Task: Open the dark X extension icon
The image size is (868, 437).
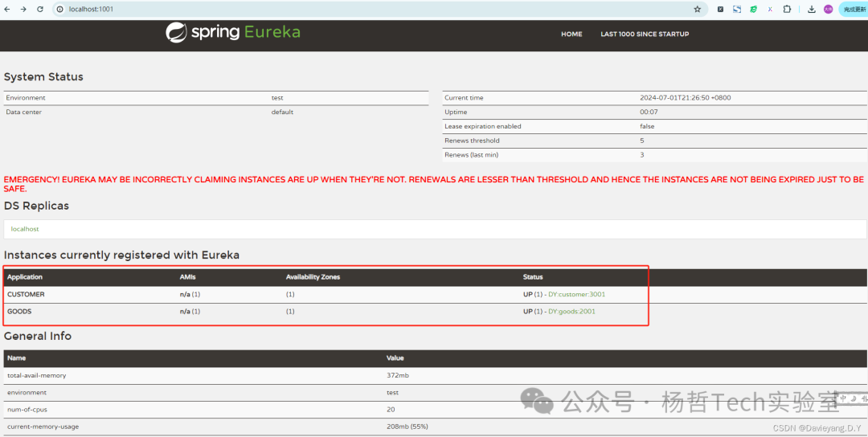Action: tap(720, 10)
